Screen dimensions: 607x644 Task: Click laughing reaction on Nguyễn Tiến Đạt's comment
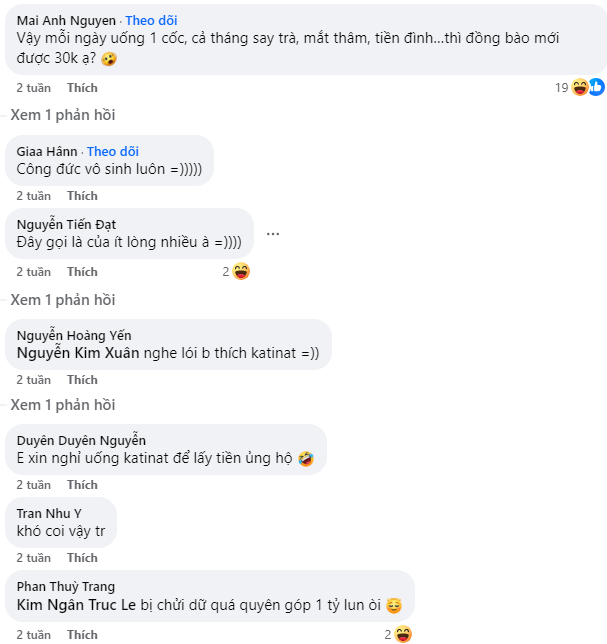click(x=241, y=272)
